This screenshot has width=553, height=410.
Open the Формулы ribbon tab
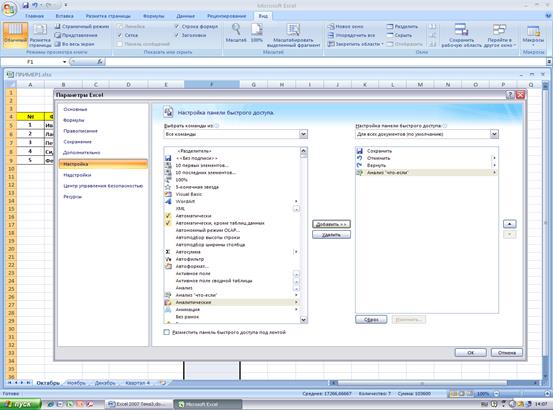(x=153, y=16)
